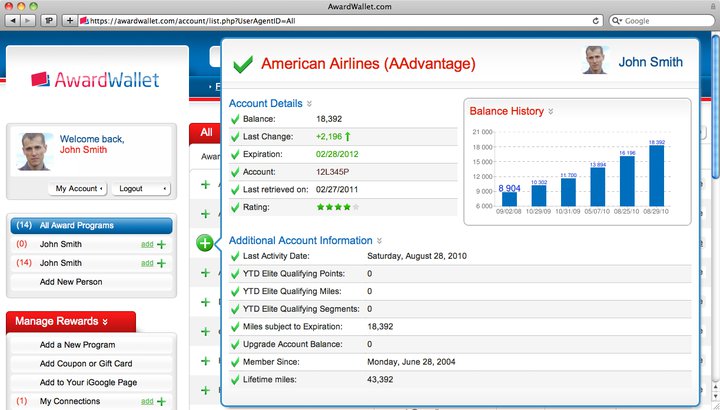Click the browser back arrow button
This screenshot has height=410, width=720.
point(14,20)
